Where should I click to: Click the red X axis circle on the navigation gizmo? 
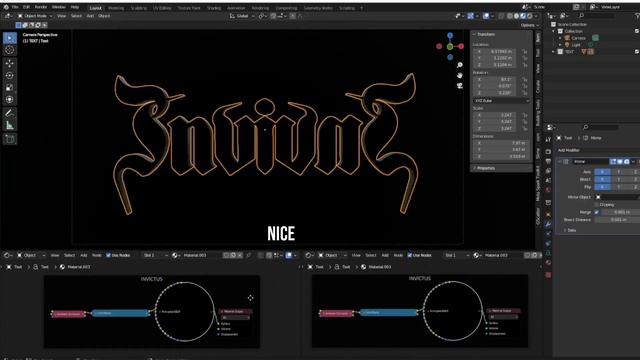coord(461,47)
